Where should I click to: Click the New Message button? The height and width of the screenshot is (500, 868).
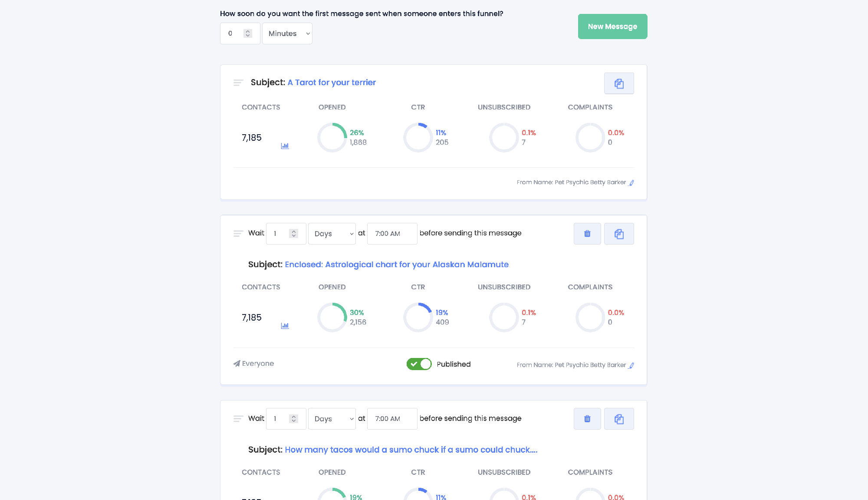612,26
